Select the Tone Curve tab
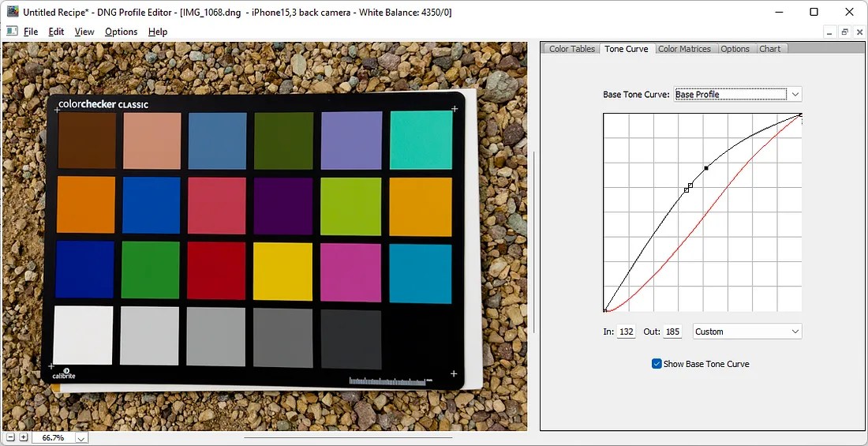The height and width of the screenshot is (446, 868). tap(626, 49)
